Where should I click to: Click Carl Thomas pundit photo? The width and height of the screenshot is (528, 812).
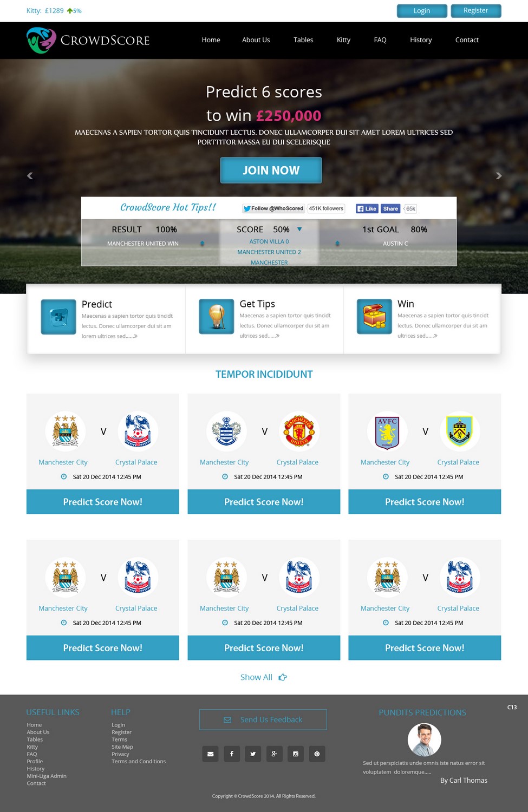pos(424,739)
